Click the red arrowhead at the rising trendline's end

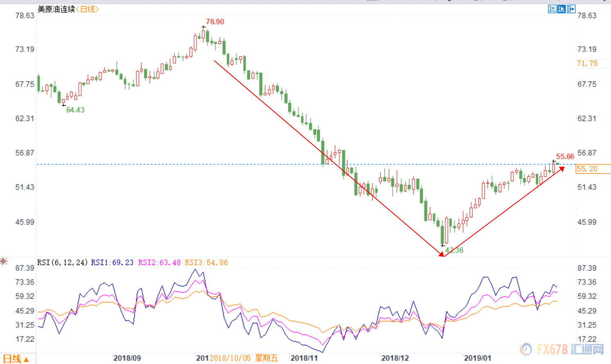562,168
